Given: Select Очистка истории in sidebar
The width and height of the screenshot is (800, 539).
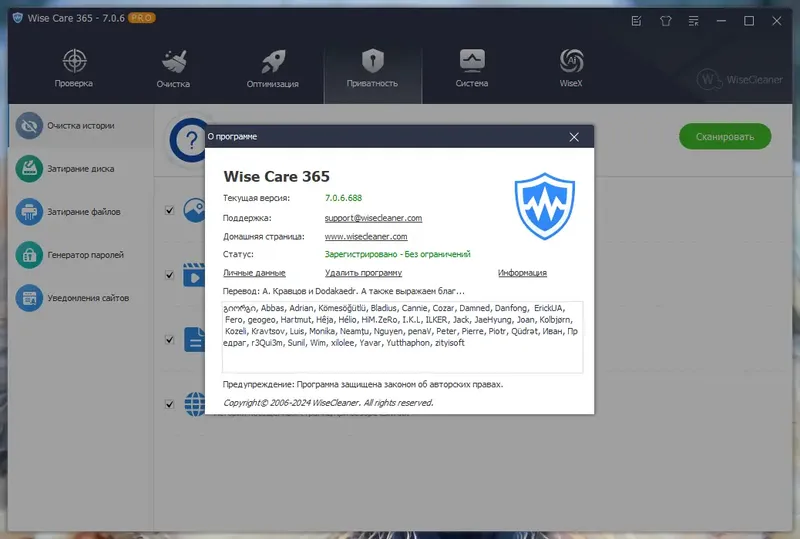Looking at the screenshot, I should coord(81,126).
